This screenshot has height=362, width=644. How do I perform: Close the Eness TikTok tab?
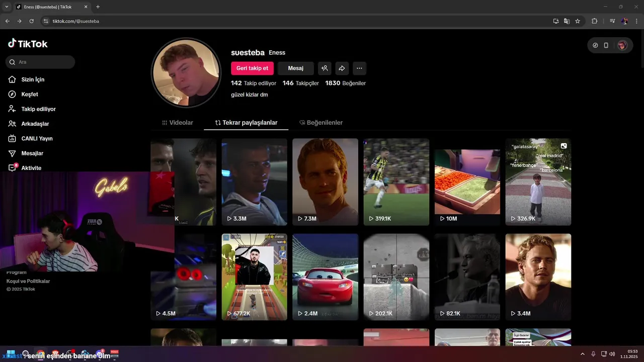point(86,7)
